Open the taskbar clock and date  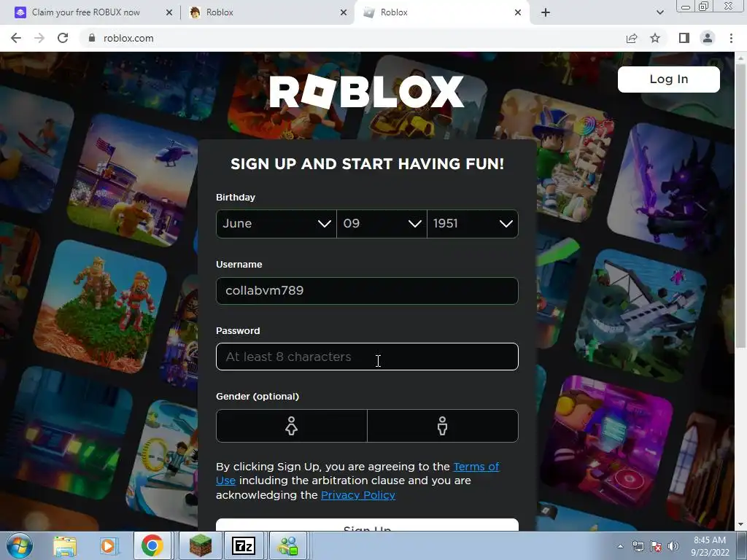pos(710,546)
